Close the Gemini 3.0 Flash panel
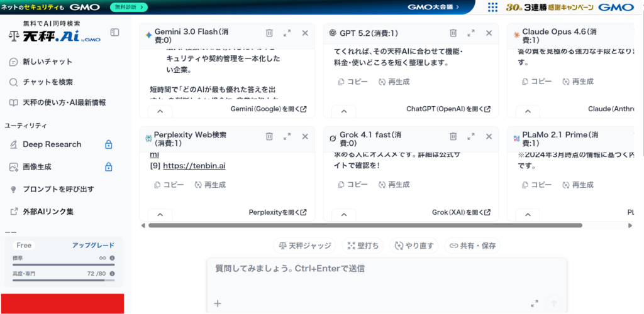 tap(305, 33)
